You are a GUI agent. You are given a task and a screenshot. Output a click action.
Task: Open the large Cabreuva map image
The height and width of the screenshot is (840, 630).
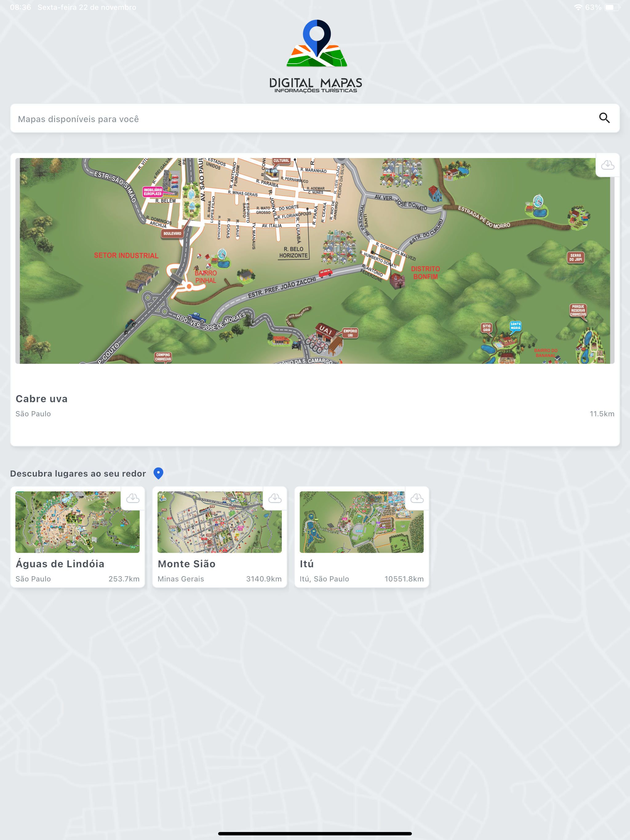[x=315, y=261]
